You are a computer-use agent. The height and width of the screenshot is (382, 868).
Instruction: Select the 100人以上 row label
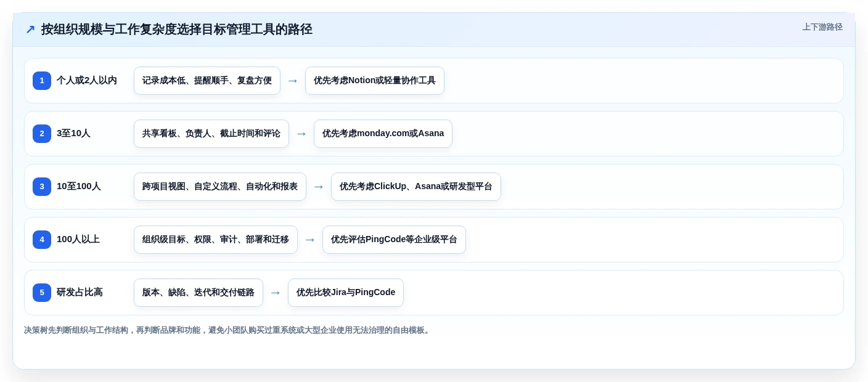tap(78, 240)
